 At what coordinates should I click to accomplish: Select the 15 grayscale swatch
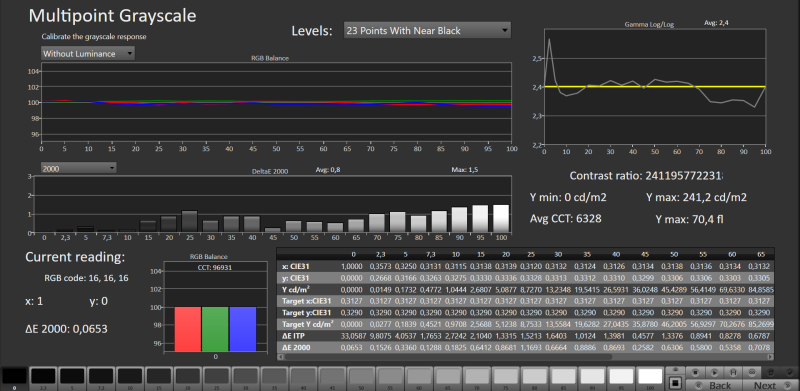click(159, 377)
